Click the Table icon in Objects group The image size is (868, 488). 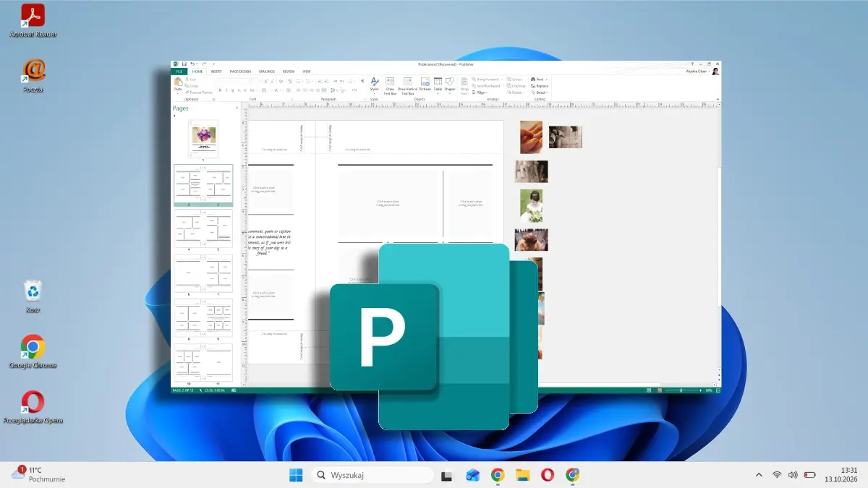point(438,82)
